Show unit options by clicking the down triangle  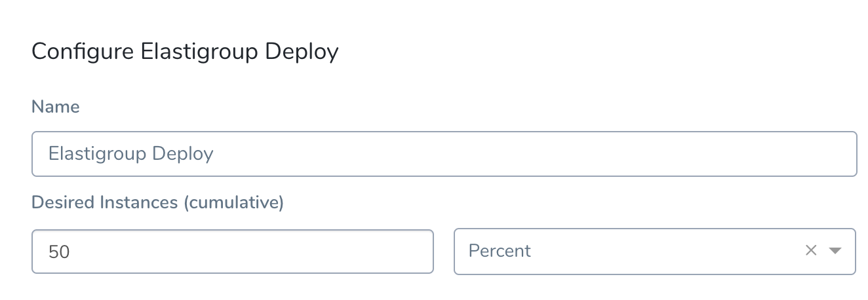pyautogui.click(x=835, y=251)
